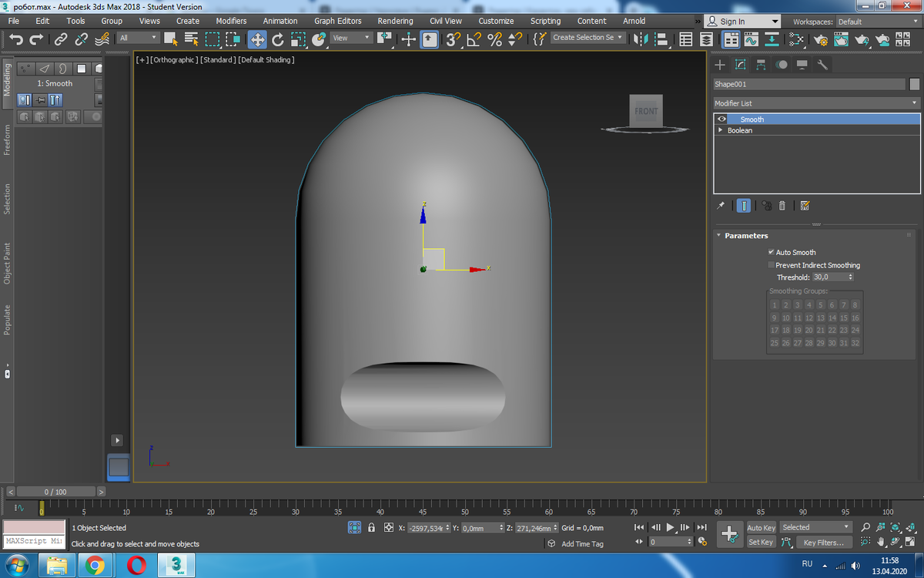Open the Graph Editors menu
Screen dimensions: 924x578
(337, 21)
